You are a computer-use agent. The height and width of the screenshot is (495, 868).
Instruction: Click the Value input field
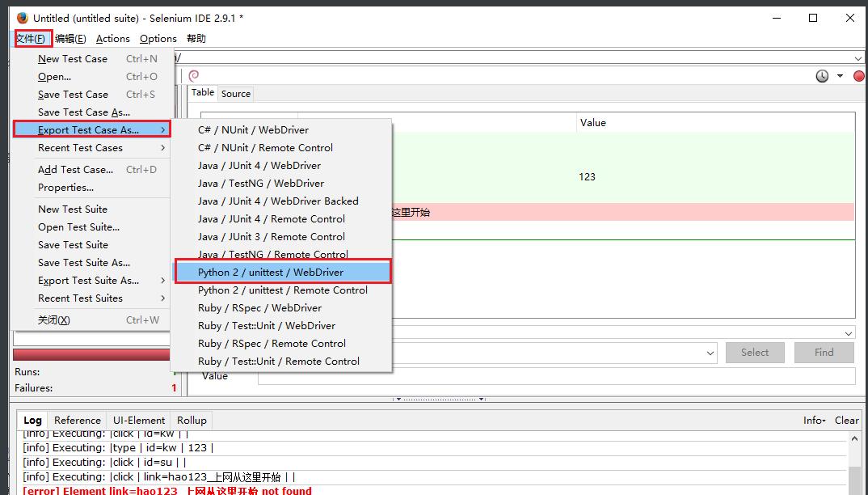[556, 376]
